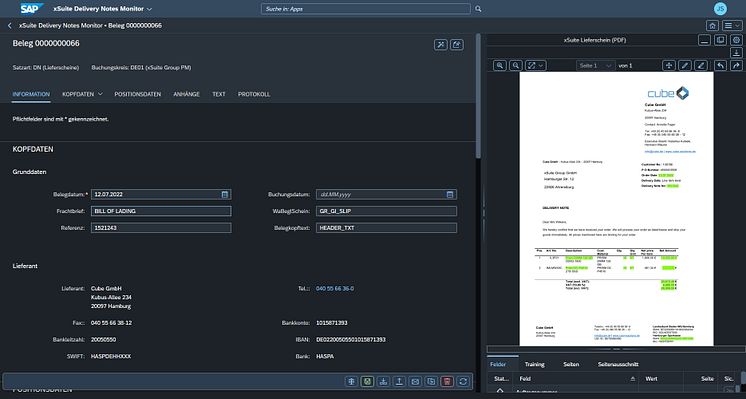746x399 pixels.
Task: Click the green-bordered footer action icon
Action: 367,381
